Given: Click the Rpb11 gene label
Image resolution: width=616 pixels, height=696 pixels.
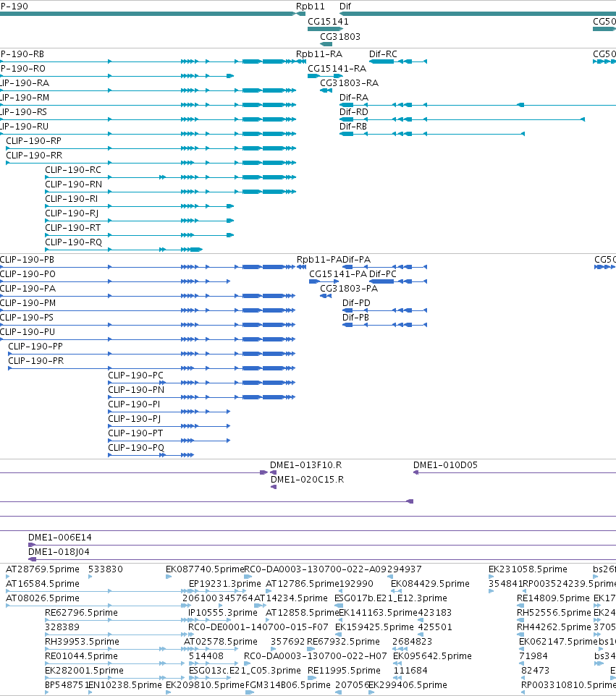Looking at the screenshot, I should coord(310,7).
